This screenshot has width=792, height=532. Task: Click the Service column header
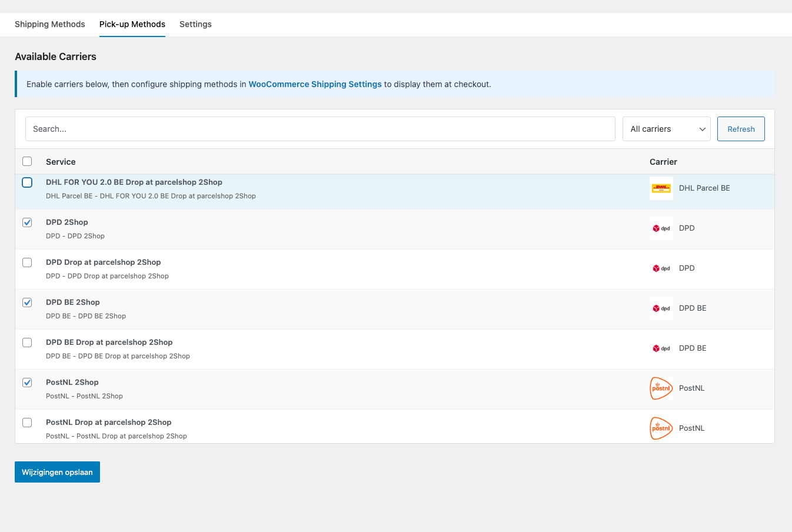click(61, 162)
